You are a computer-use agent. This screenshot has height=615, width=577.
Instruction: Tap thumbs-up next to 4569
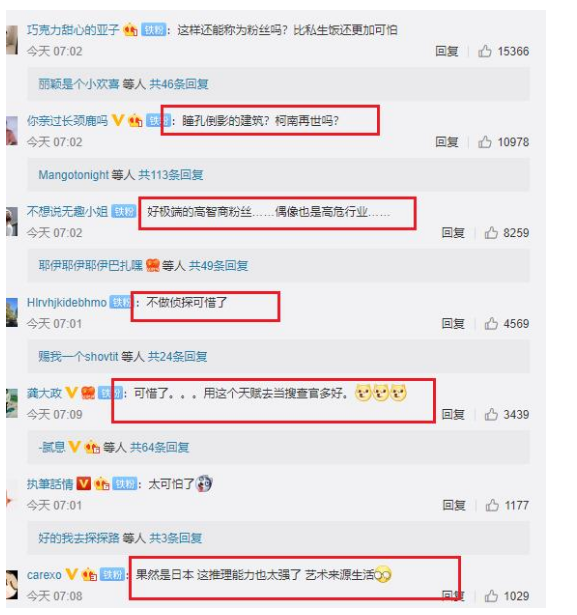click(491, 324)
